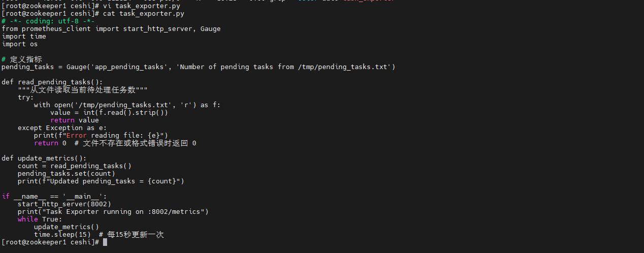Click the 'import os' line
The width and height of the screenshot is (644, 253).
click(20, 44)
